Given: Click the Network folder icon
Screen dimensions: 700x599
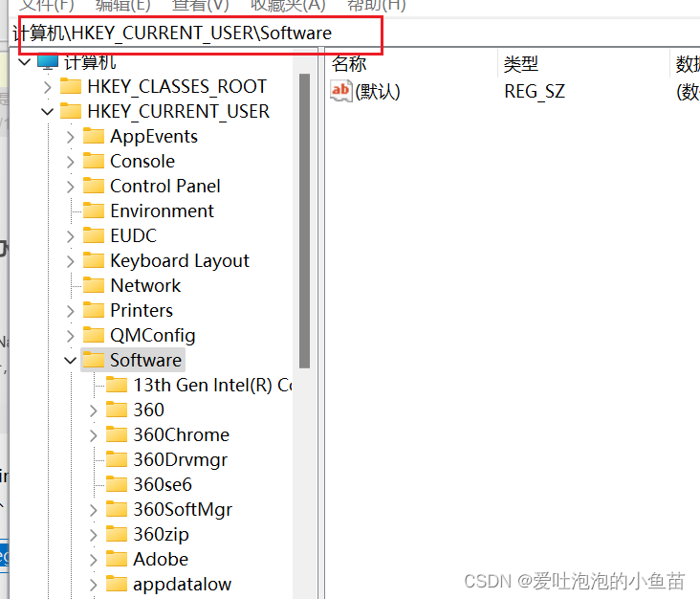Looking at the screenshot, I should (x=94, y=285).
